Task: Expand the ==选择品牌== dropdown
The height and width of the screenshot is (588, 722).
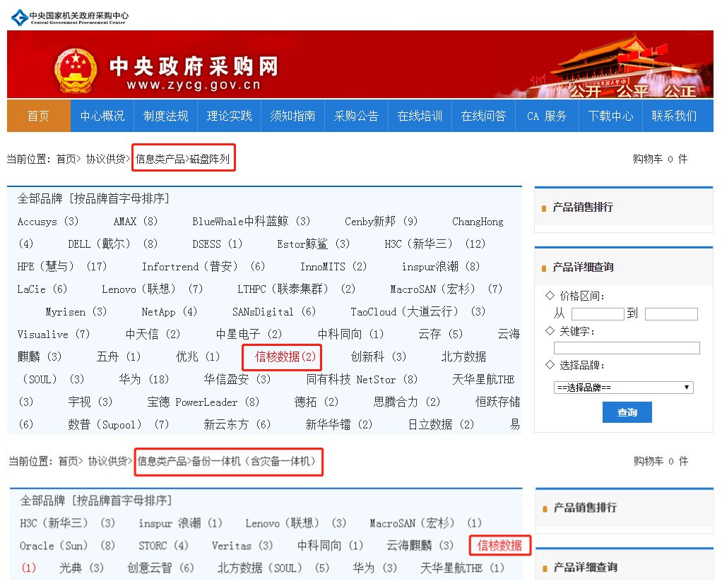Action: tap(624, 388)
